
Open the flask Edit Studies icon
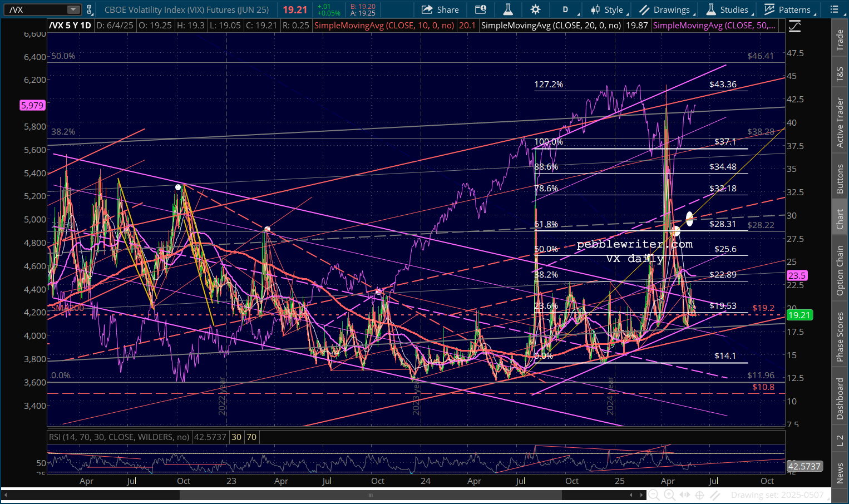tap(507, 9)
